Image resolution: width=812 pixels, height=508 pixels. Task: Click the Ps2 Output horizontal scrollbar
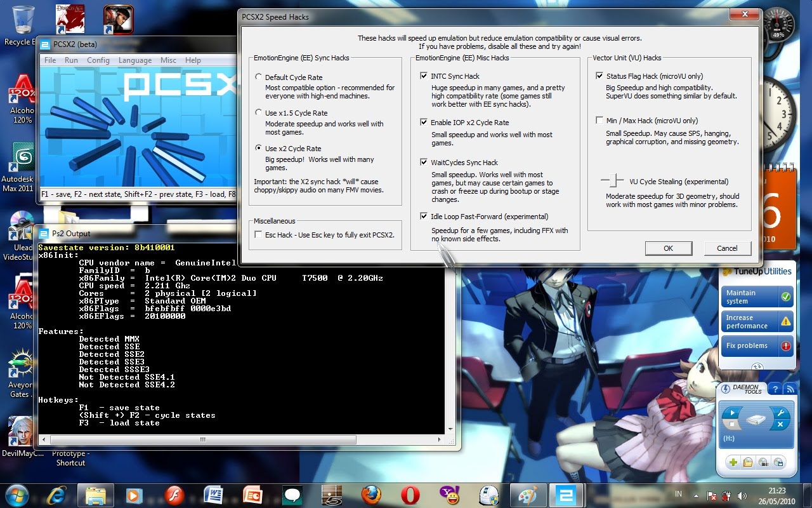(203, 439)
